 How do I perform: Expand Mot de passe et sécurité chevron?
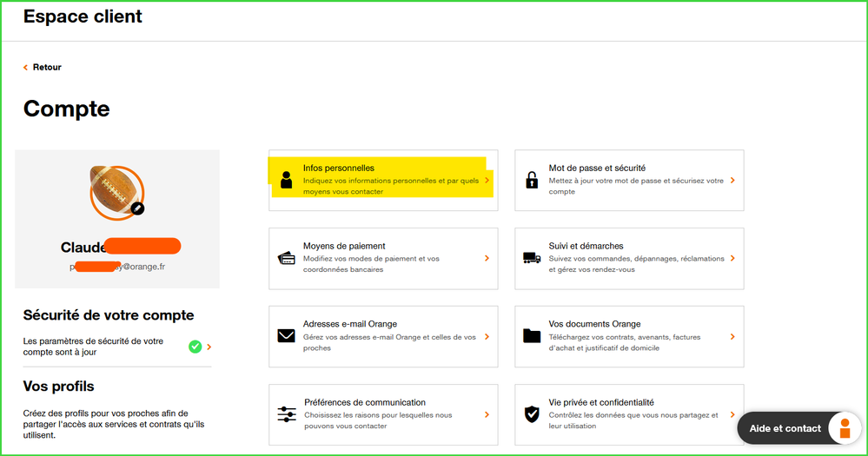coord(732,180)
